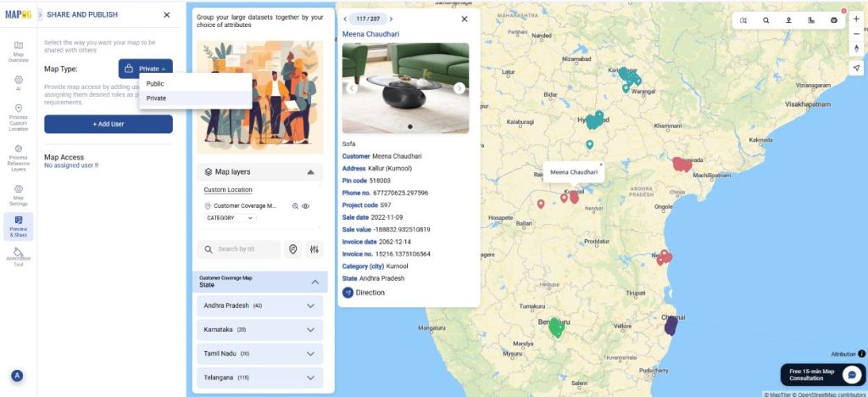Click the Pin code value 518003
The width and height of the screenshot is (868, 397).
tap(380, 181)
